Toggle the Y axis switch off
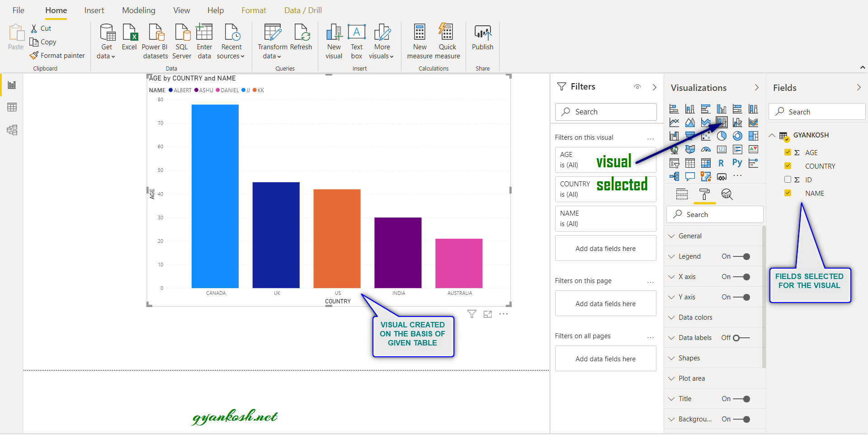The width and height of the screenshot is (868, 435). tap(741, 297)
